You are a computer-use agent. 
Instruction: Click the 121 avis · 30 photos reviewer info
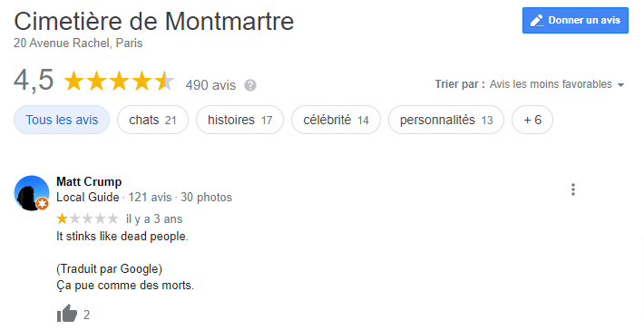180,198
